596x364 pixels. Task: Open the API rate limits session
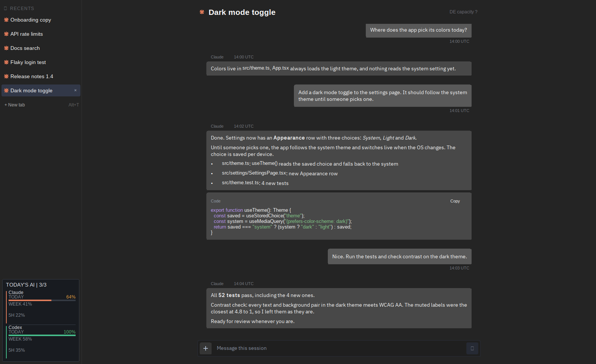point(41,34)
